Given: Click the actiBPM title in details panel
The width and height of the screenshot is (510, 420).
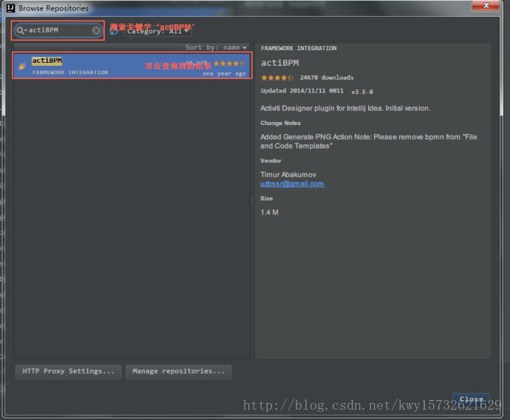Looking at the screenshot, I should [279, 63].
